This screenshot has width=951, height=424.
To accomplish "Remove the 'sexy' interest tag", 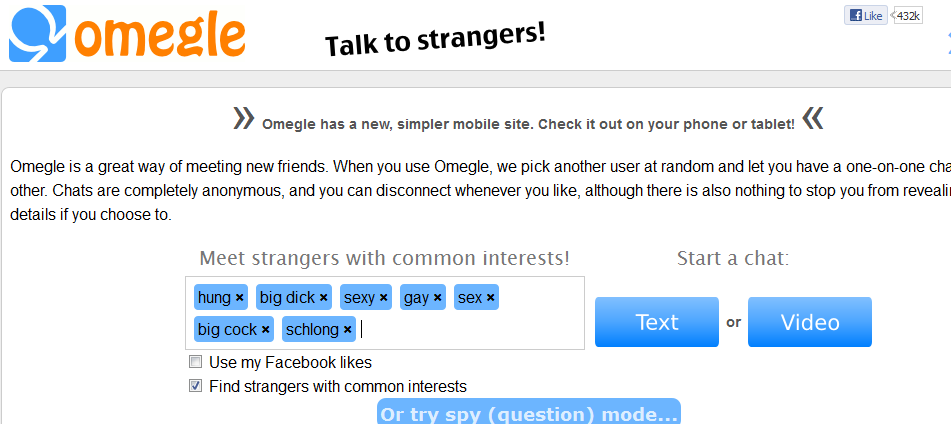I will tap(383, 298).
